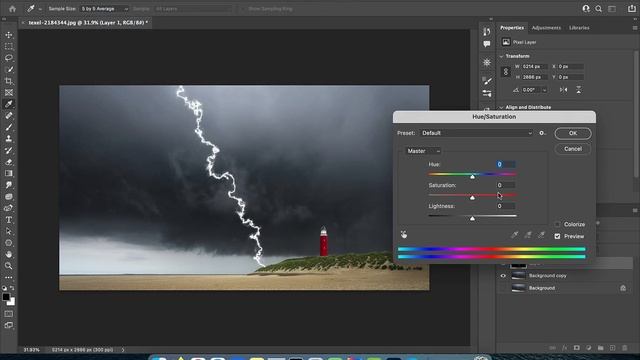Image resolution: width=640 pixels, height=360 pixels.
Task: Open the Master channel dropdown
Action: (422, 151)
